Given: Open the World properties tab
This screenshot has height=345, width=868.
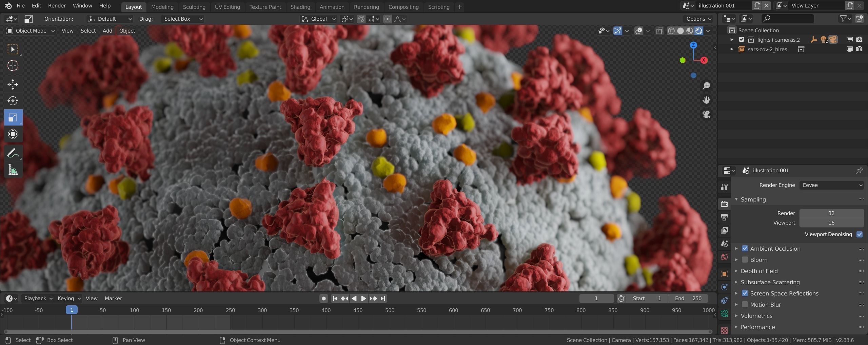Looking at the screenshot, I should pos(724,257).
